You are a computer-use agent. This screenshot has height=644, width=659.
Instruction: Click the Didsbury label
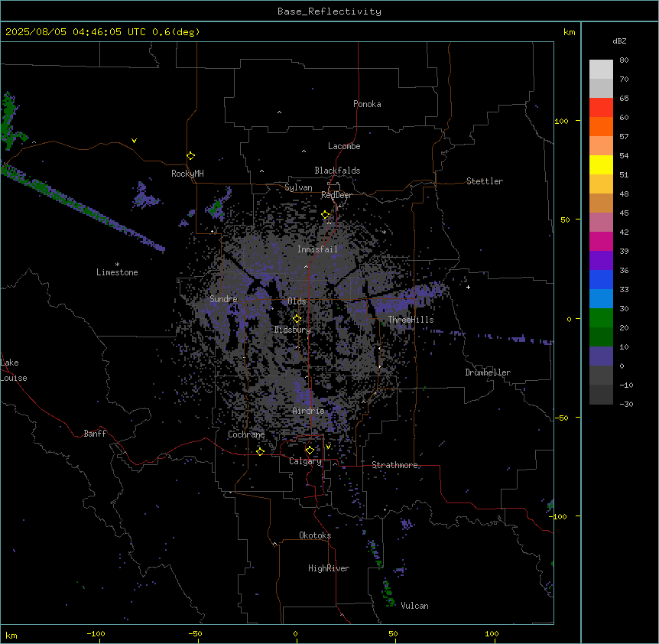click(293, 330)
